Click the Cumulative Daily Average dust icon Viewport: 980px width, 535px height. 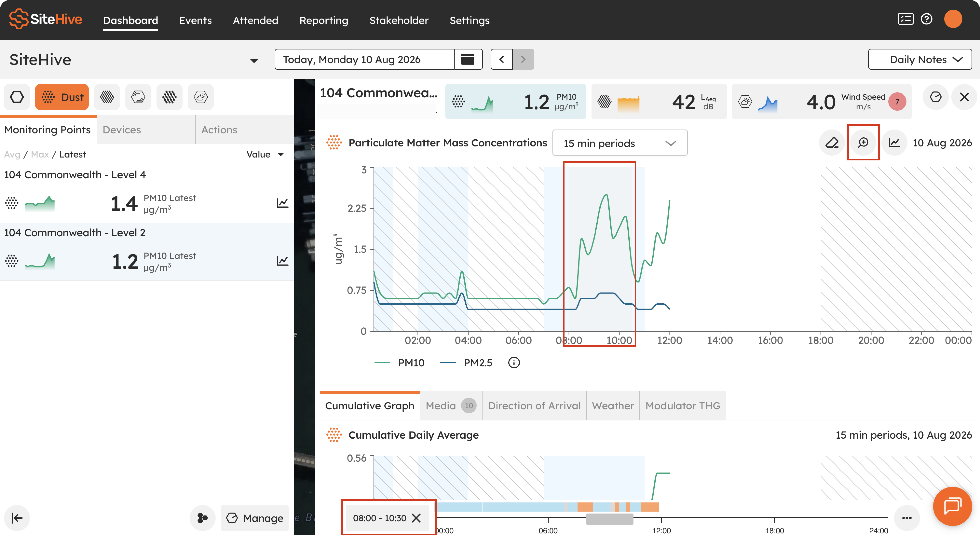pyautogui.click(x=334, y=435)
